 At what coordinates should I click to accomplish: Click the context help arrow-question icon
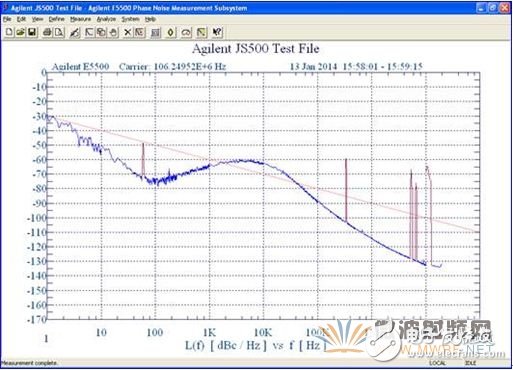(x=217, y=32)
